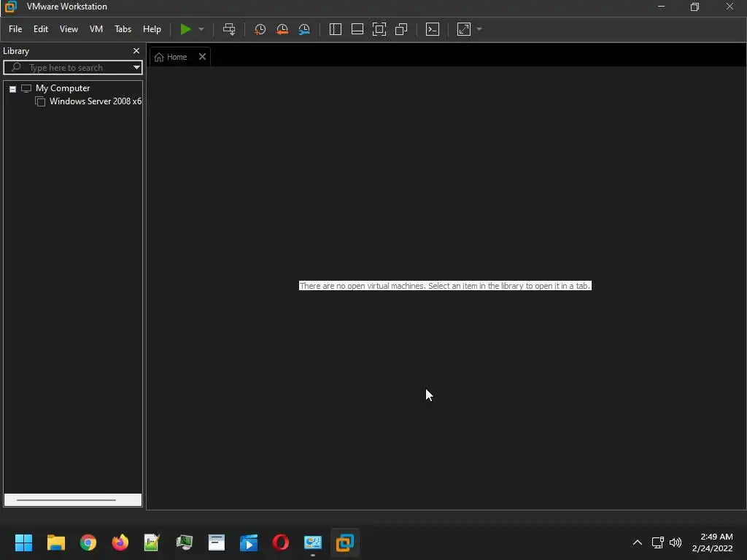Viewport: 747px width, 560px height.
Task: Click the no open virtual machines message
Action: coord(445,286)
